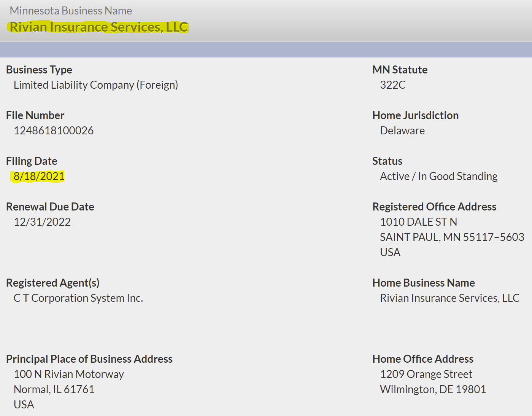
Task: Select Normal, IL 61761 address line
Action: (54, 389)
